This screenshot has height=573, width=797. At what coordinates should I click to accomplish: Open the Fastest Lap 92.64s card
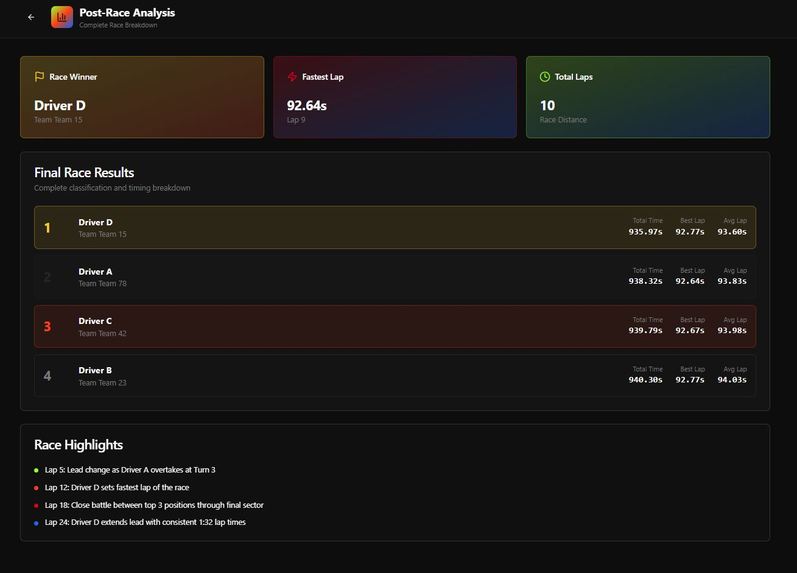pos(395,97)
